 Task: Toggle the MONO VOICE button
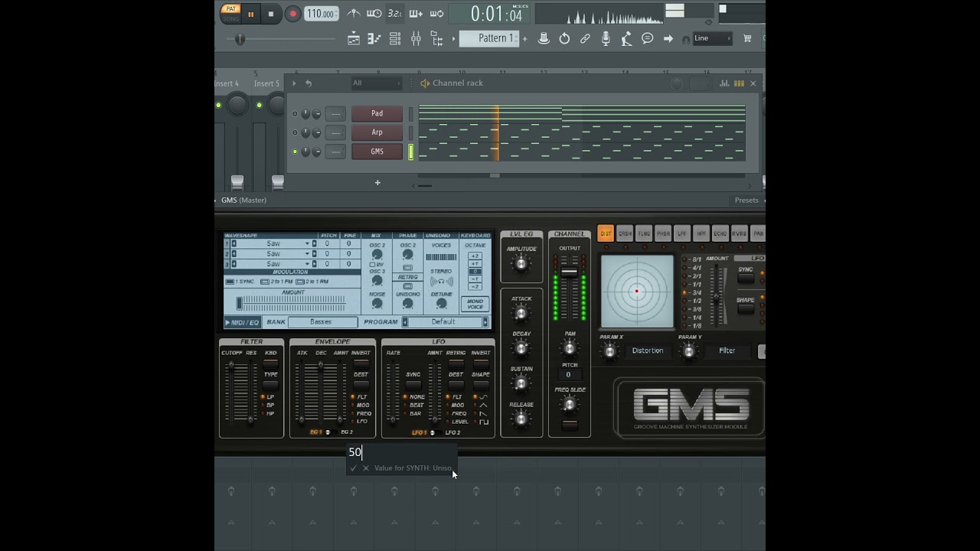(x=475, y=304)
